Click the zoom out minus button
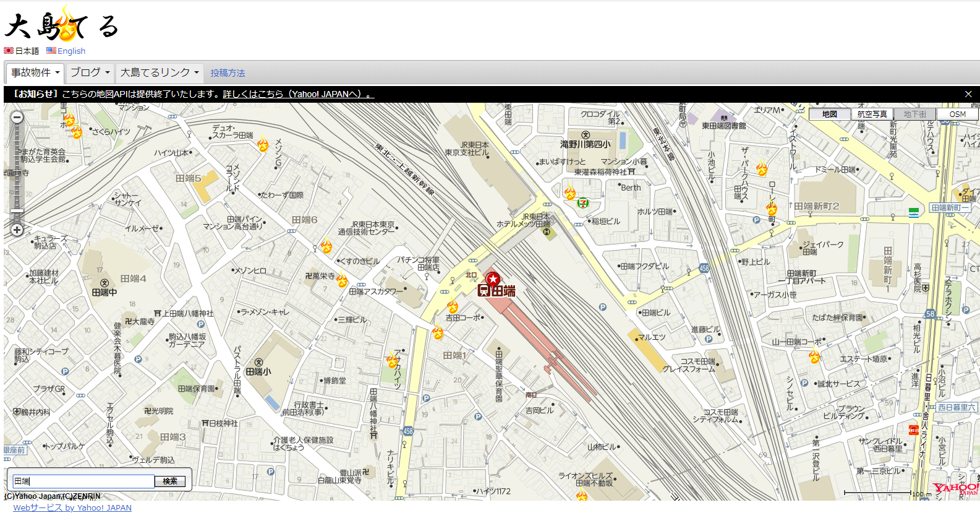 coord(17,118)
